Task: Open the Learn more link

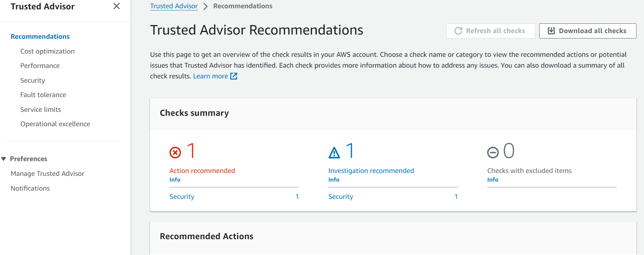Action: (x=210, y=76)
